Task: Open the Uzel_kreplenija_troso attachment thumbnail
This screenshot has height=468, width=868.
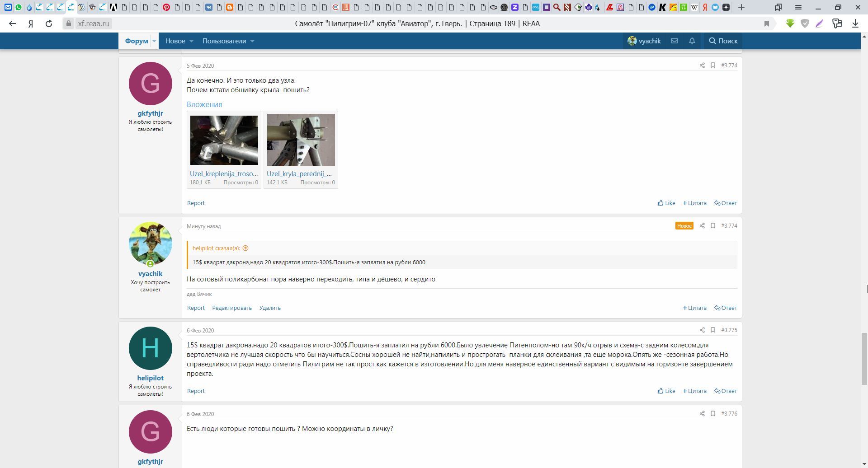Action: pyautogui.click(x=224, y=140)
